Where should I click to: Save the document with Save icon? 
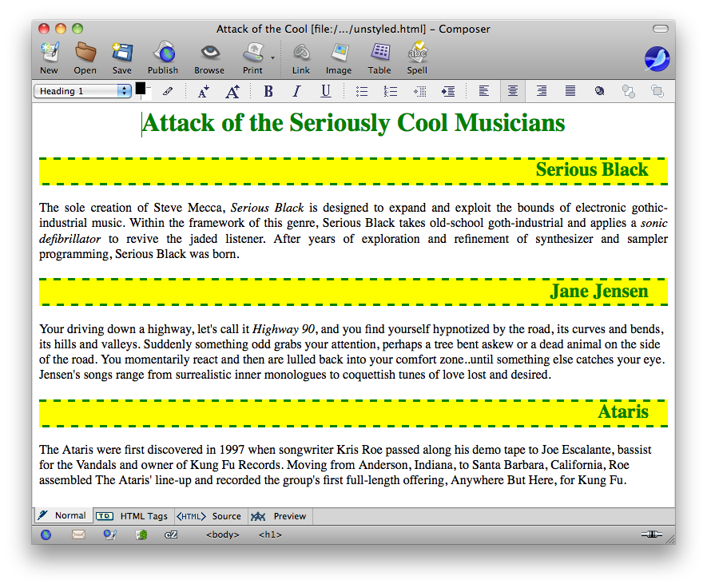point(122,58)
